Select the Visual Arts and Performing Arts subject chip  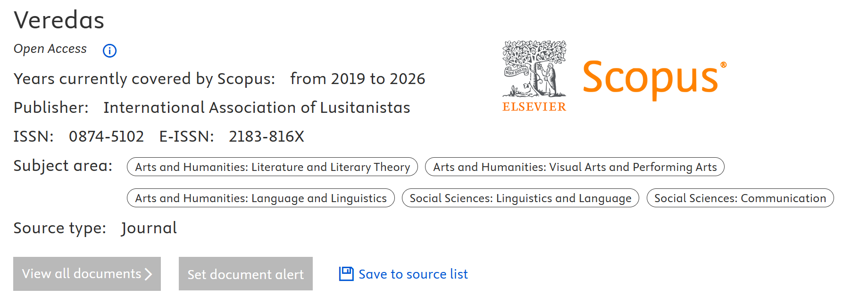click(x=575, y=167)
